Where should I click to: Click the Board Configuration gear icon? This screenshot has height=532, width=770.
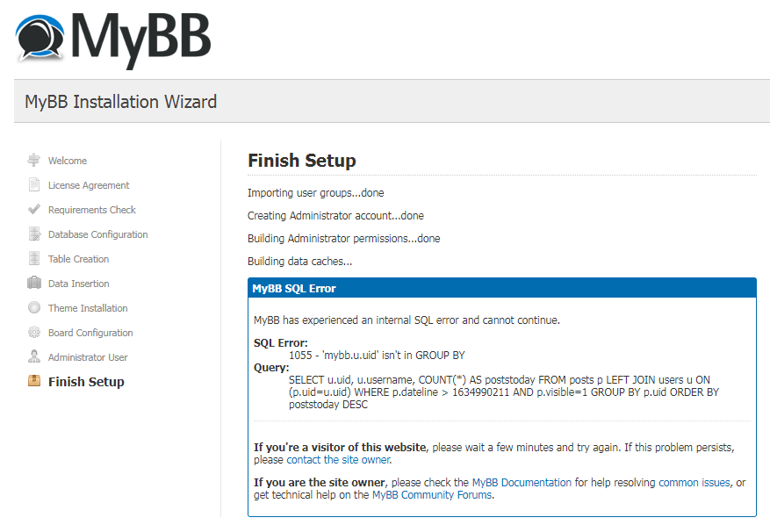[34, 332]
